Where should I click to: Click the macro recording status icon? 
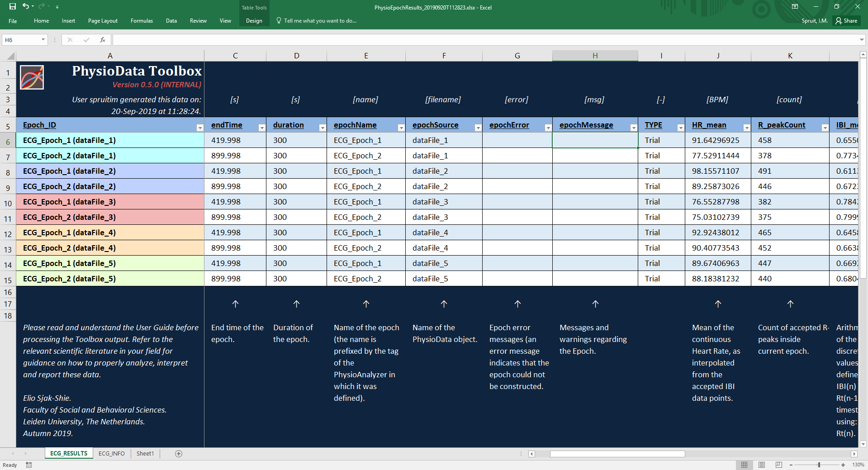pos(29,465)
